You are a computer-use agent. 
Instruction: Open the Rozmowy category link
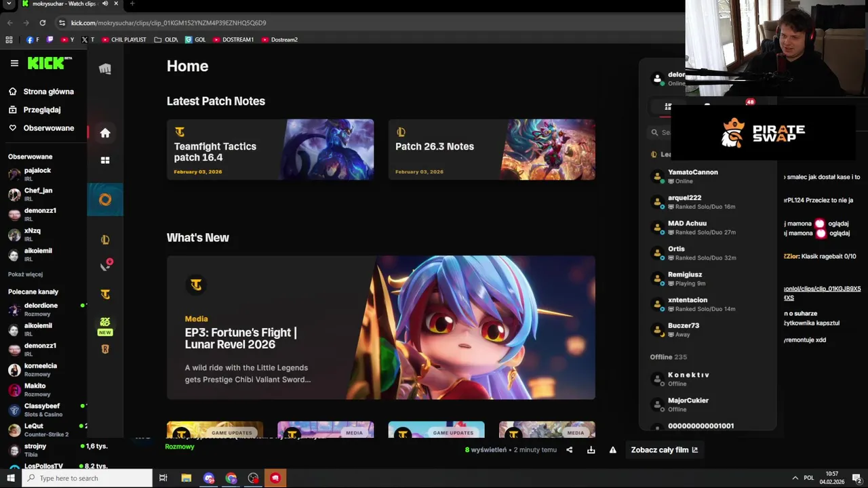click(x=180, y=447)
